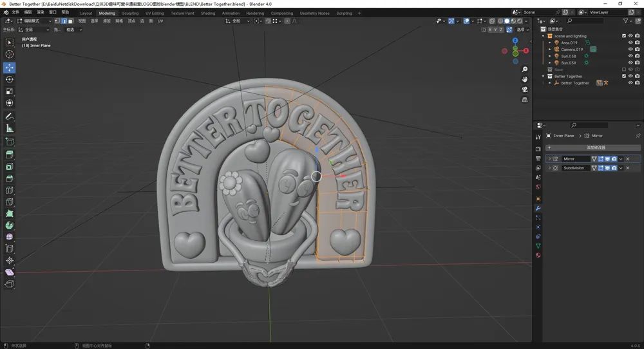The width and height of the screenshot is (644, 349).
Task: Select the Loop Cut tool
Action: point(10,190)
